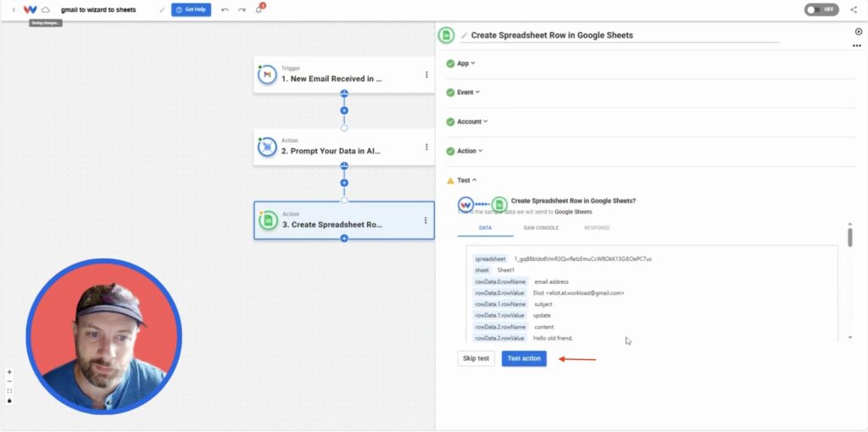Screen dimensions: 868x432
Task: Click the spreadsheet ID value
Action: (583, 259)
